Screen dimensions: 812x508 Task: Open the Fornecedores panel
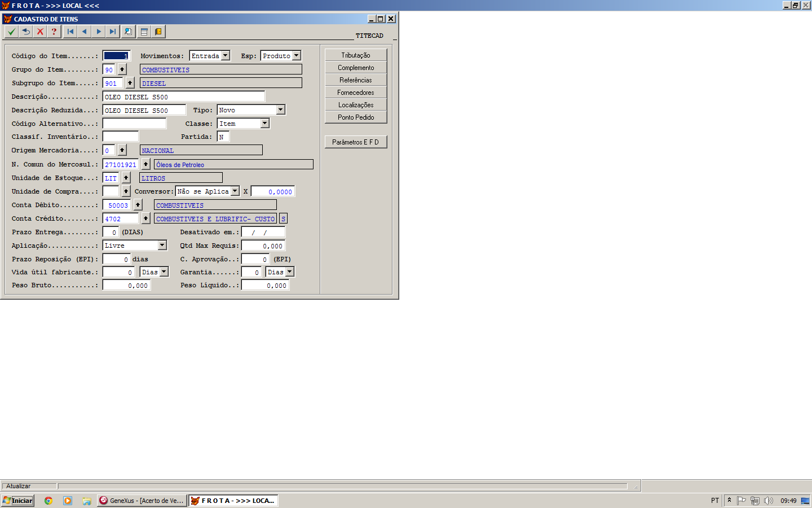click(x=356, y=93)
